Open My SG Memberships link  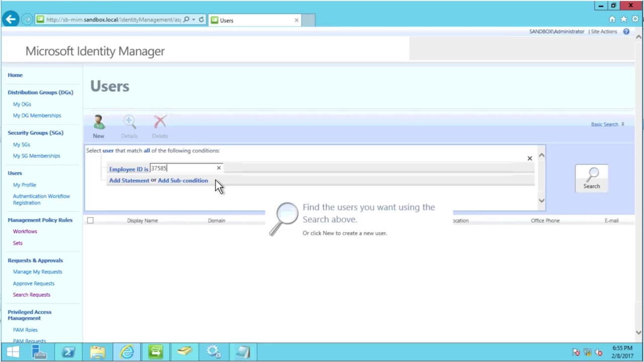36,156
